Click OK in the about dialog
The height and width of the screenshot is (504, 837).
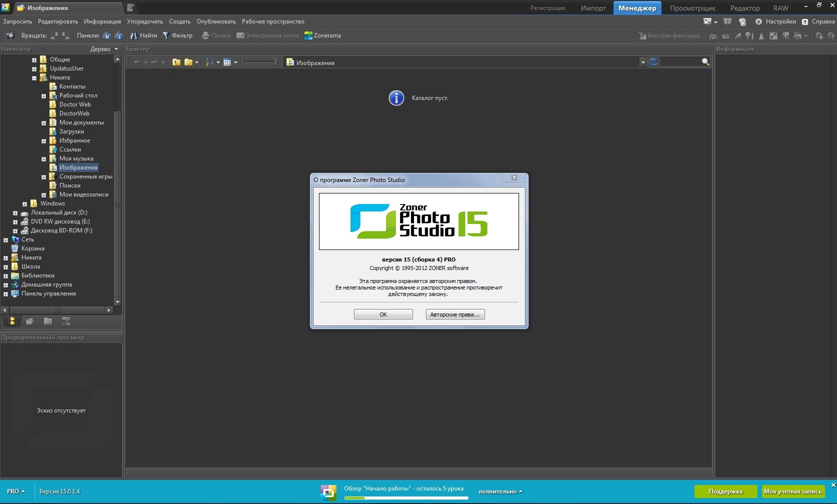click(383, 314)
